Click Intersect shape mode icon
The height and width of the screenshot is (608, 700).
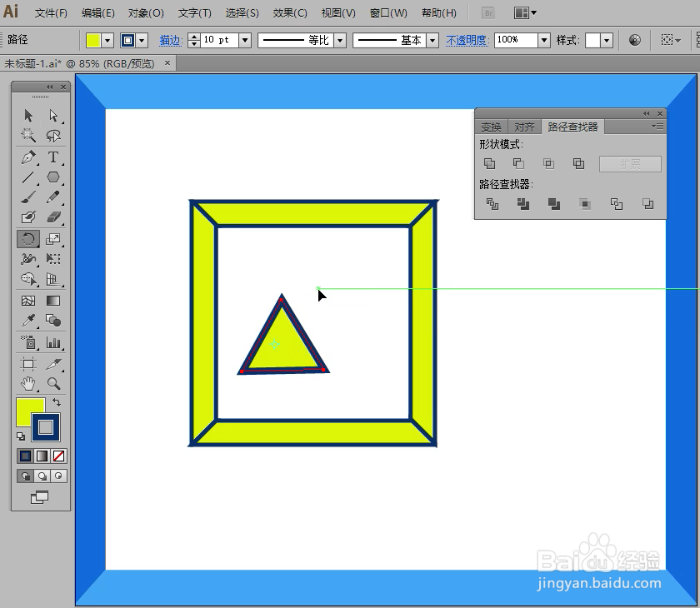point(548,164)
